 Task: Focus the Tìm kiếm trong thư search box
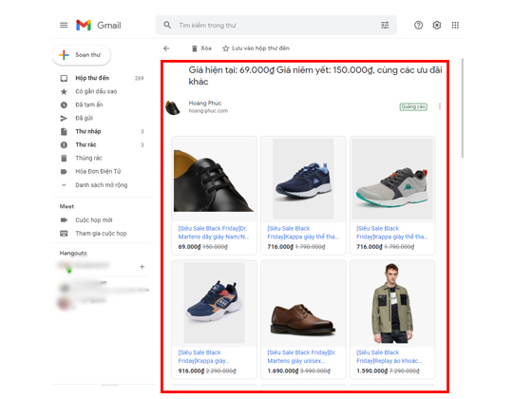[276, 25]
